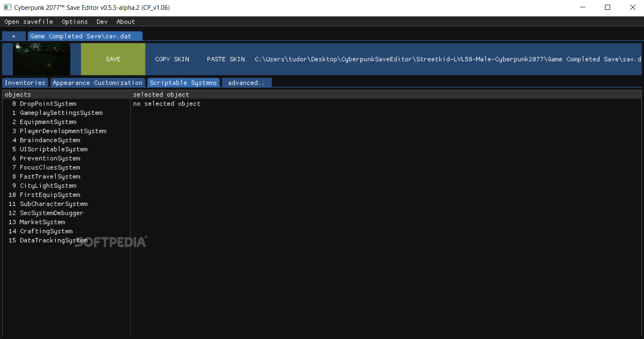Image resolution: width=644 pixels, height=339 pixels.
Task: Click the green SAVE button
Action: pyautogui.click(x=113, y=59)
